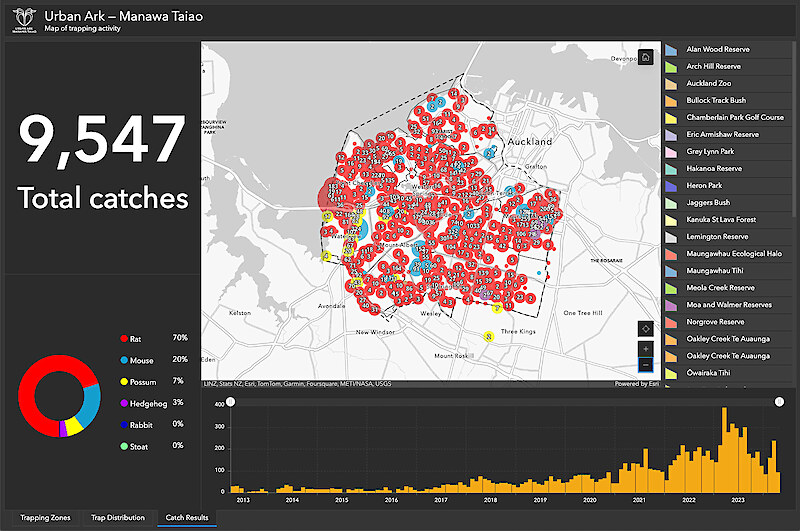The image size is (800, 531).
Task: Zoom out the map with minus button
Action: pyautogui.click(x=646, y=365)
